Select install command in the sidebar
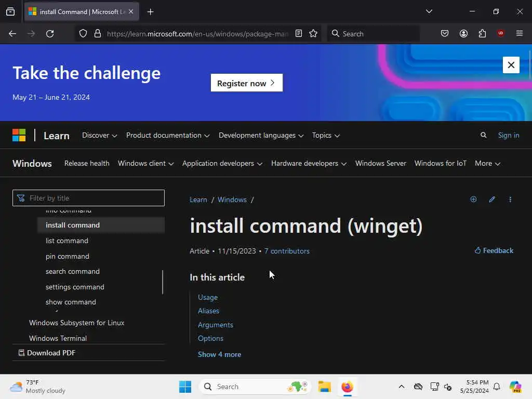This screenshot has width=532, height=399. 101,225
